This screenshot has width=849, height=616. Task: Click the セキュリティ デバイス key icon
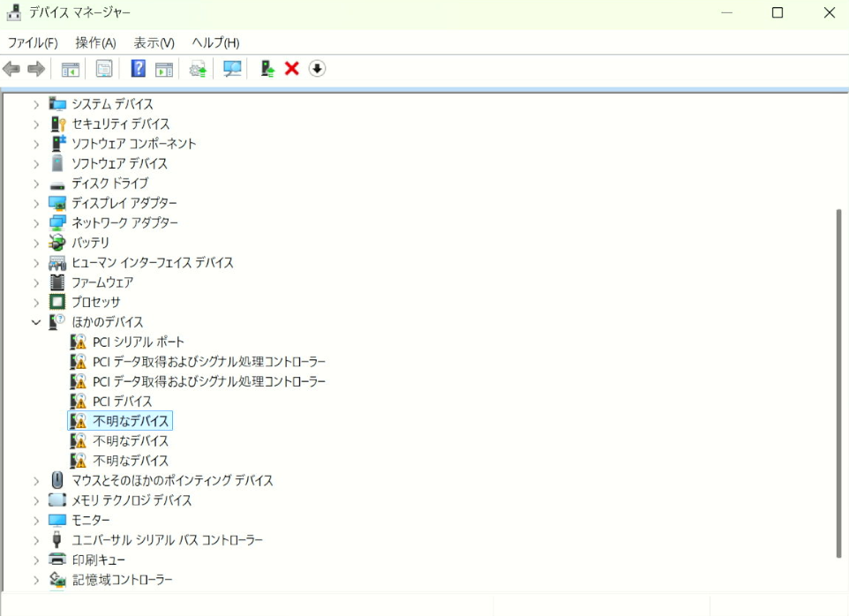pyautogui.click(x=58, y=124)
